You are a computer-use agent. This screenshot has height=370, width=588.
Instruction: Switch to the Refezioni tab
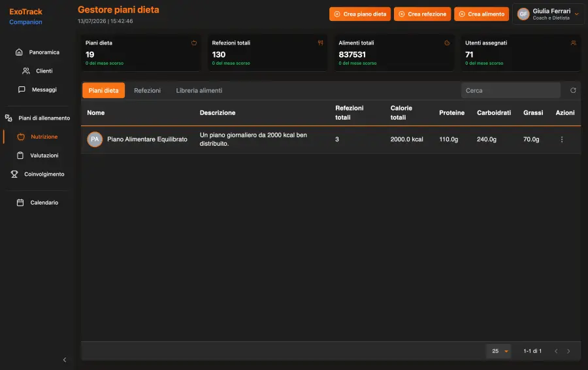[148, 91]
